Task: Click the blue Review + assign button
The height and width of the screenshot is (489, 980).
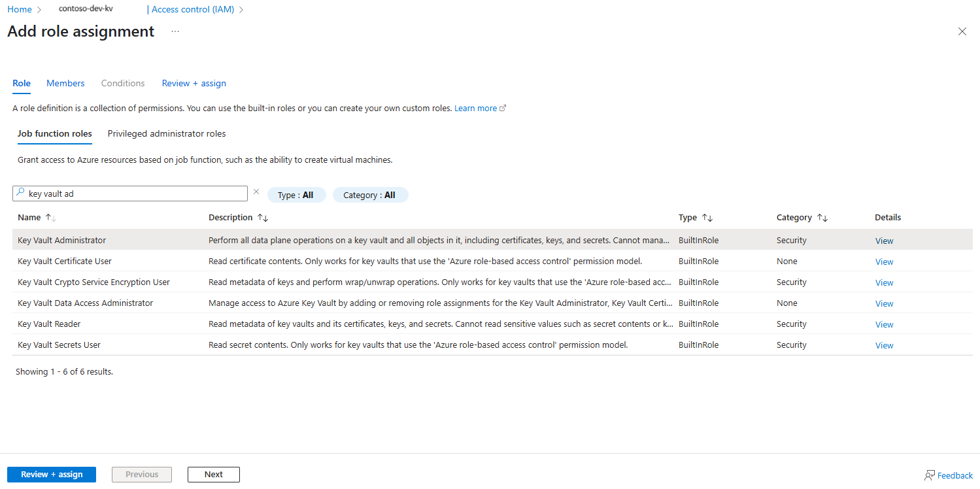Action: [52, 475]
